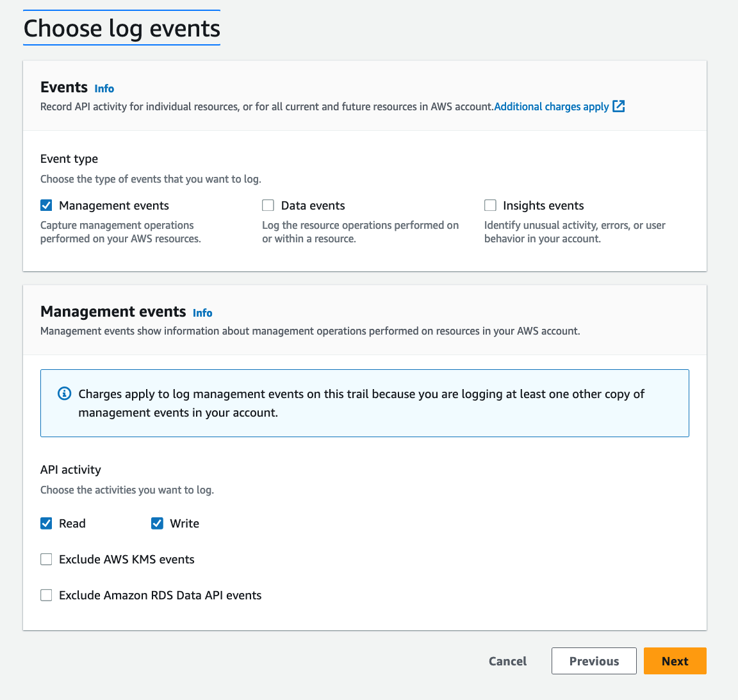This screenshot has width=738, height=700.
Task: Enable the Data events checkbox
Action: pyautogui.click(x=268, y=205)
